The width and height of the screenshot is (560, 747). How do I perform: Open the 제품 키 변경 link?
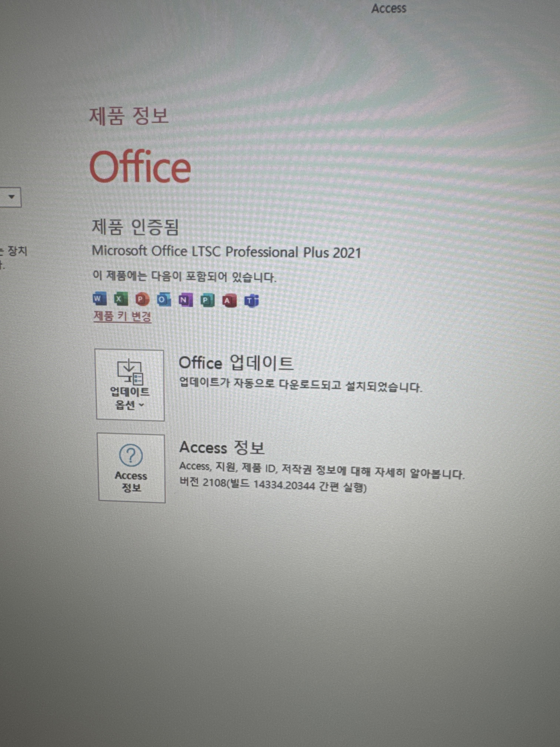122,316
